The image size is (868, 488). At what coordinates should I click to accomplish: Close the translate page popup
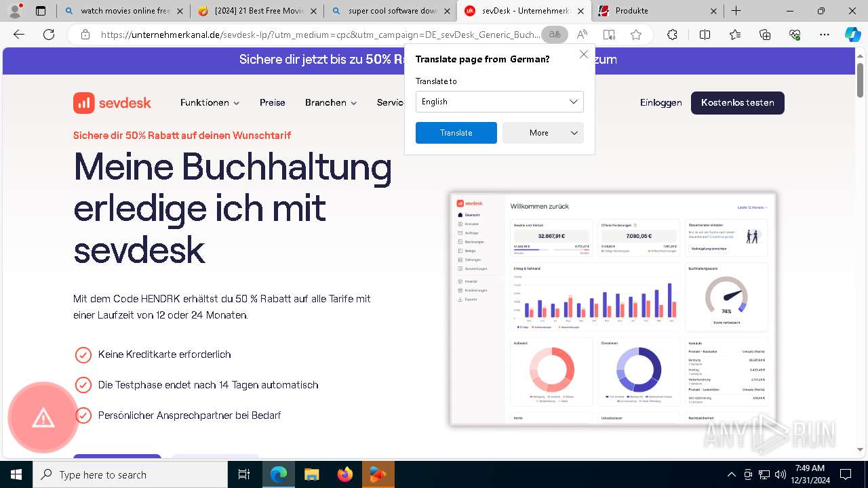click(x=583, y=54)
